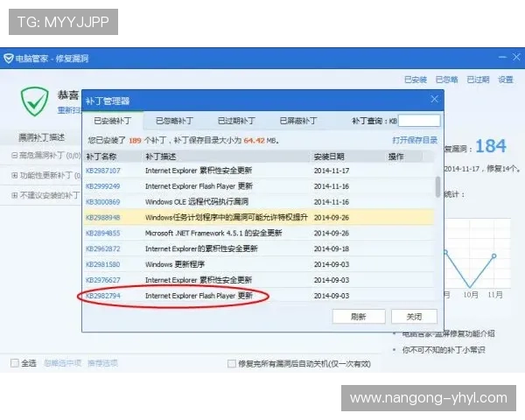525x420 pixels.
Task: Select the Windows任务计划程序 highlighted row description
Action: point(227,218)
